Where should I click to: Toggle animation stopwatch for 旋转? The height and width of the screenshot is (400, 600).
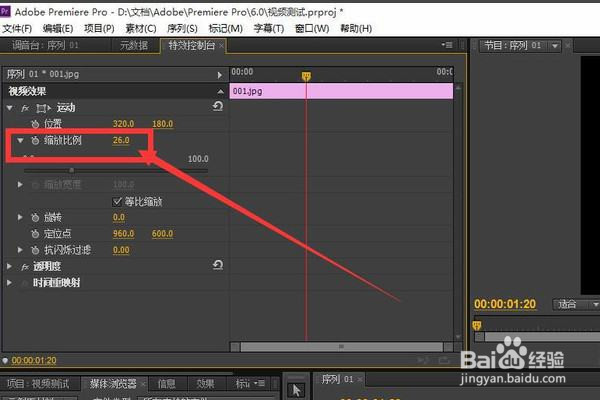pyautogui.click(x=35, y=218)
